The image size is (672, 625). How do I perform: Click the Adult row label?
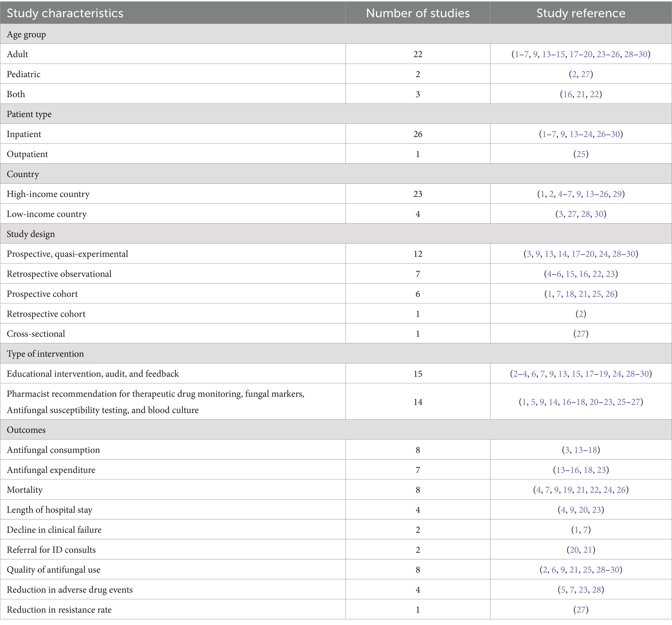click(17, 54)
